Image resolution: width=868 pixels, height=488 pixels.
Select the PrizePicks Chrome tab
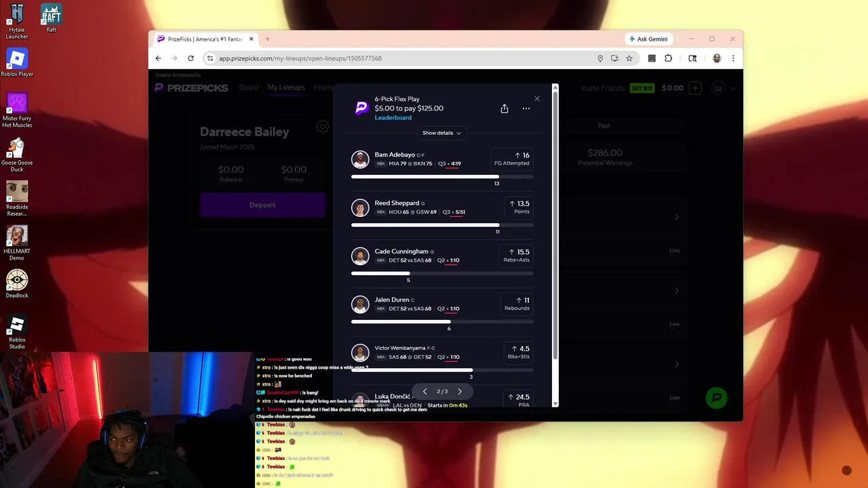pos(205,39)
